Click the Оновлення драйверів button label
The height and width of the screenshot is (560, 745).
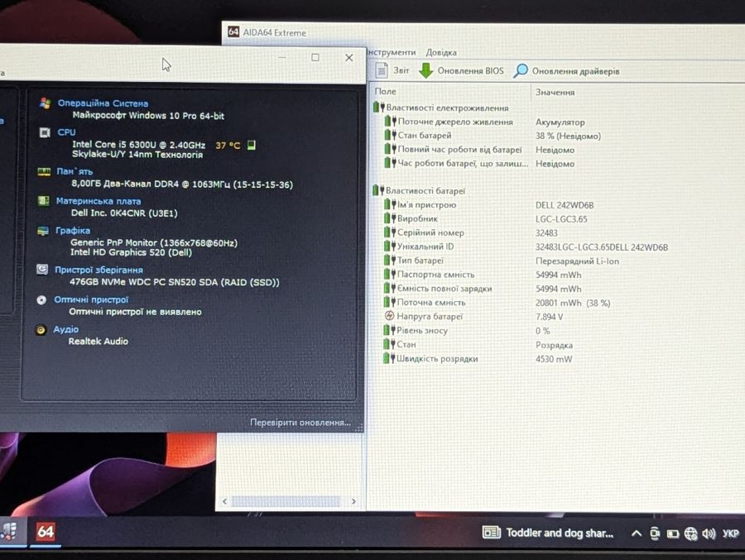point(575,71)
